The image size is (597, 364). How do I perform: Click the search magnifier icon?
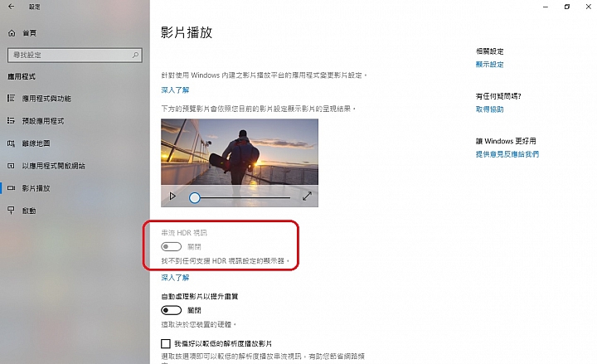135,56
